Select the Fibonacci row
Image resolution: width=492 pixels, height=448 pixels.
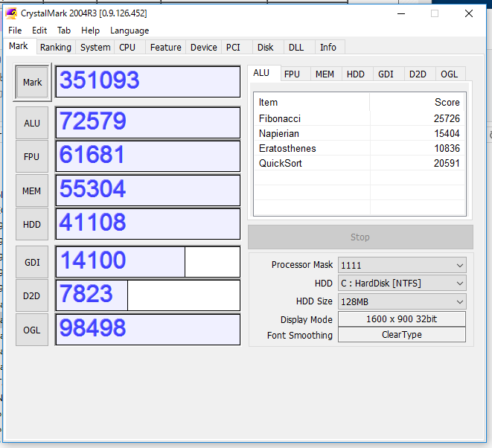pyautogui.click(x=360, y=118)
